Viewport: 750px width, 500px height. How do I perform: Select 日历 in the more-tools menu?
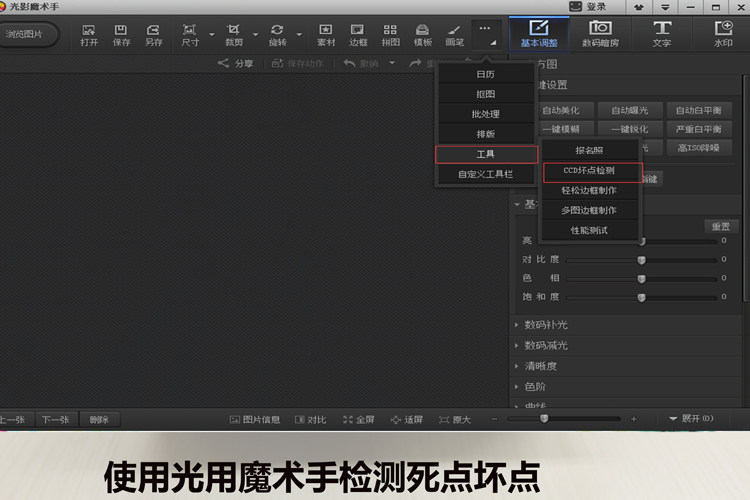coord(485,74)
